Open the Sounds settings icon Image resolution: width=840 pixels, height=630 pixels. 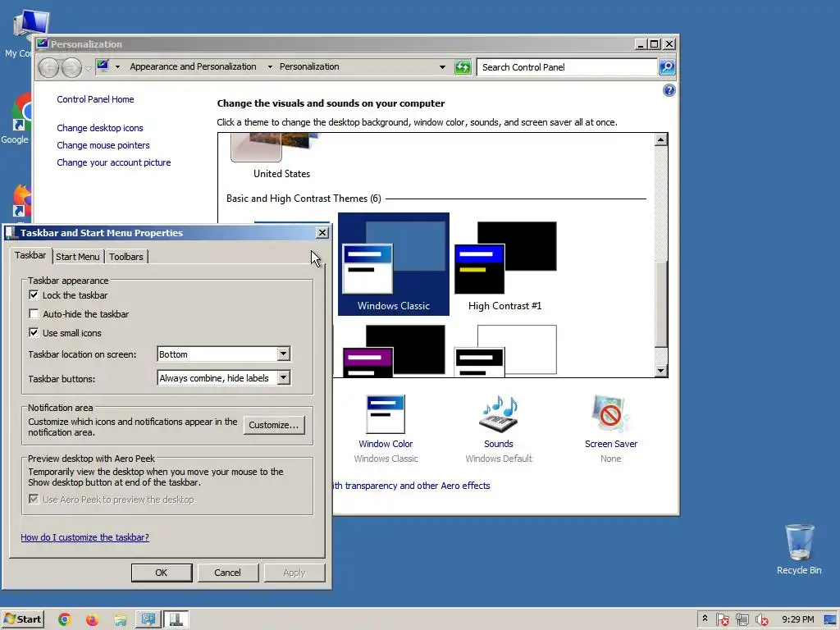(498, 414)
